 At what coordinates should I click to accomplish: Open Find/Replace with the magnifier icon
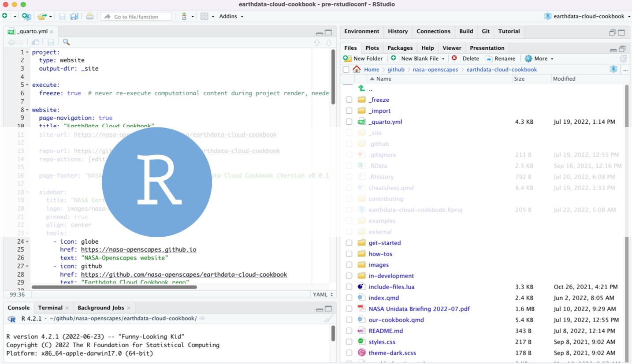coord(66,42)
